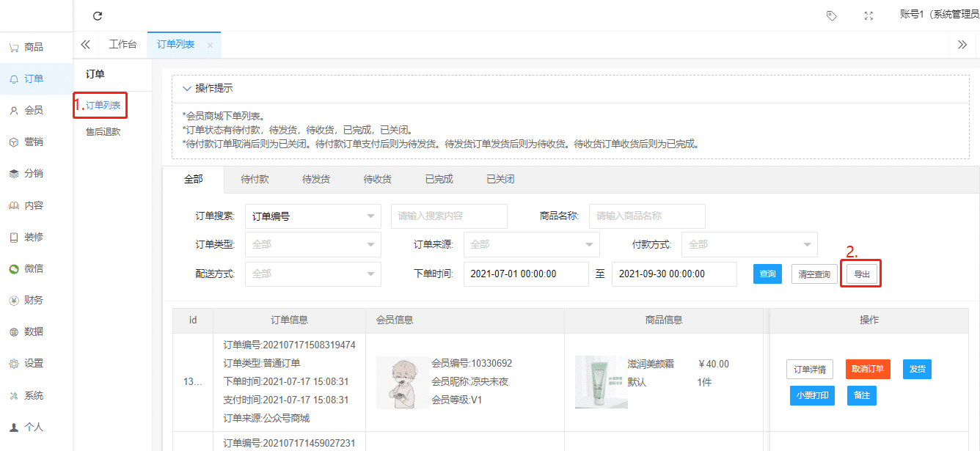Toggle fullscreen using the expand icon

[869, 15]
